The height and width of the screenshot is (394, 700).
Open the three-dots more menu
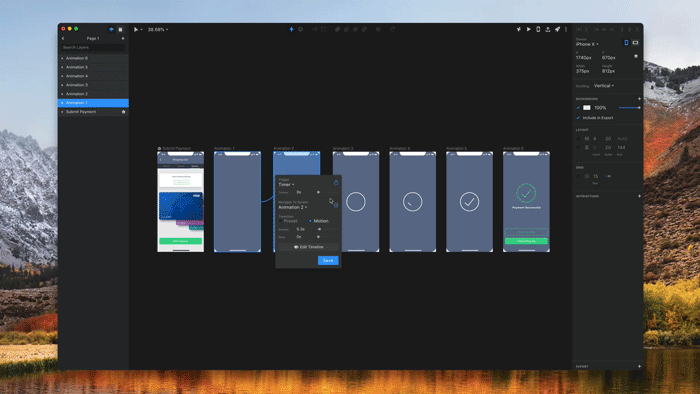click(x=566, y=29)
